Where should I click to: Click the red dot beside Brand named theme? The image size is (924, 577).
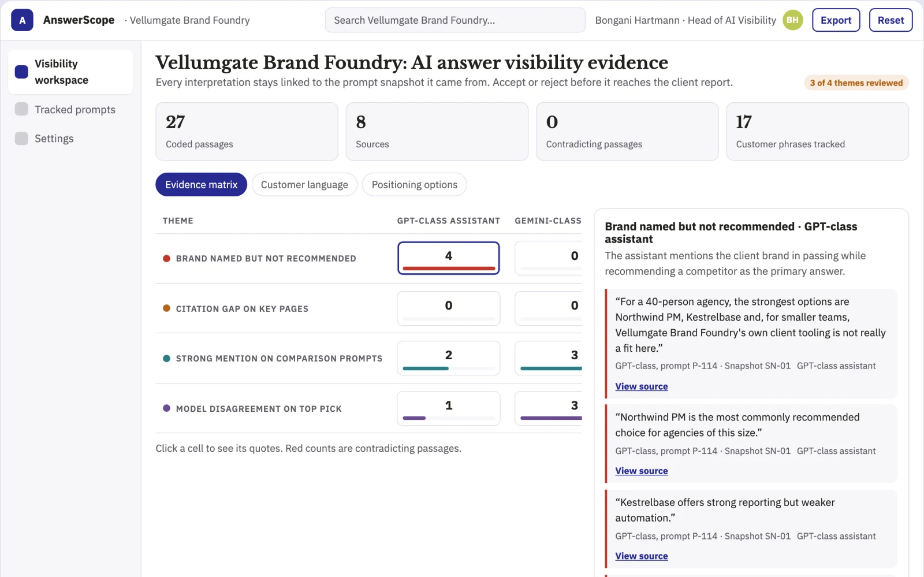[166, 258]
